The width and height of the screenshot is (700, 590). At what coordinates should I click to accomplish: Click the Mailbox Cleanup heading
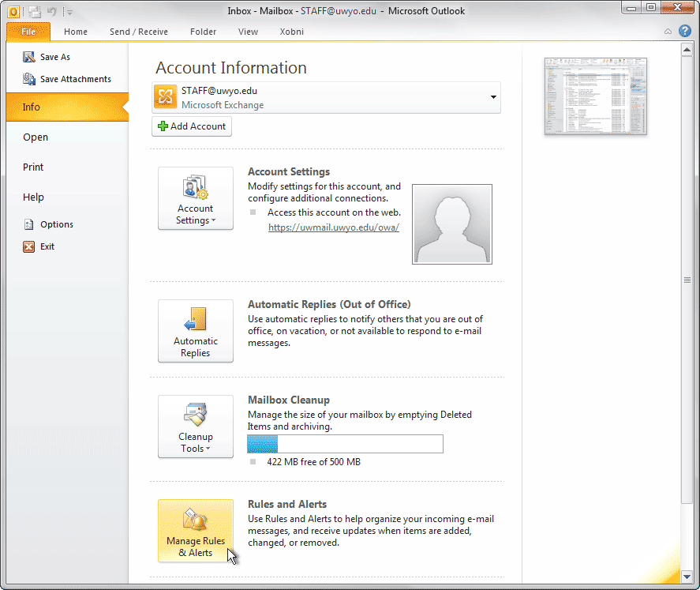[289, 400]
